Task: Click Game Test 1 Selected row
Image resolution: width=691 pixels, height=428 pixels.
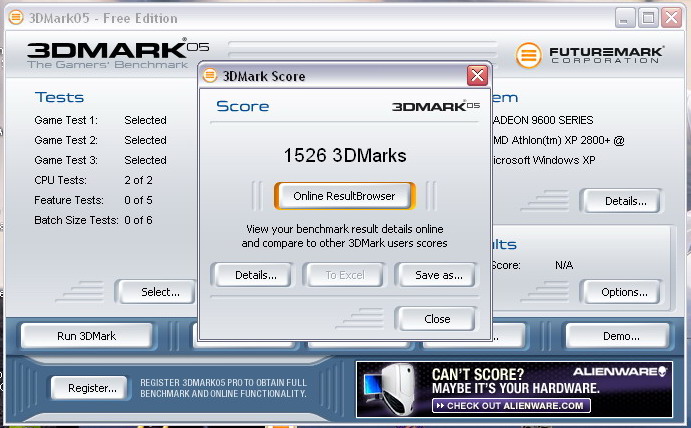Action: tap(100, 120)
